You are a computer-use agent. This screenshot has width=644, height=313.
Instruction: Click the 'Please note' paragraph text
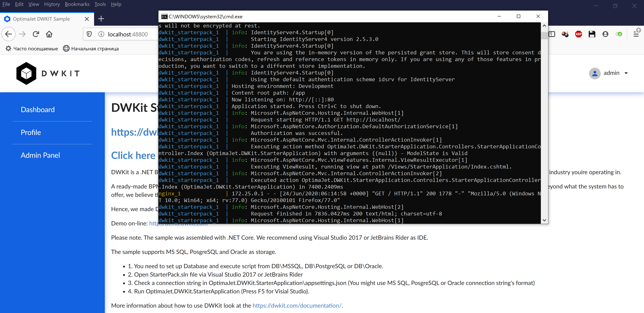click(270, 238)
